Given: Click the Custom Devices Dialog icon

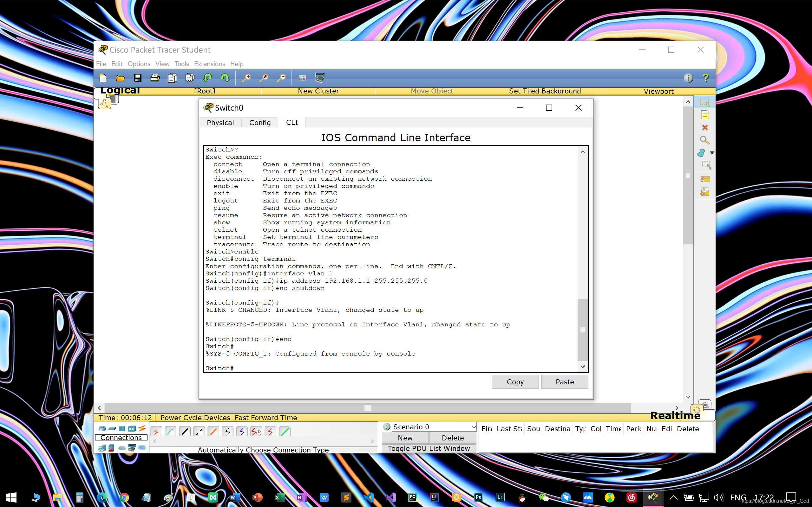Looking at the screenshot, I should click(319, 78).
